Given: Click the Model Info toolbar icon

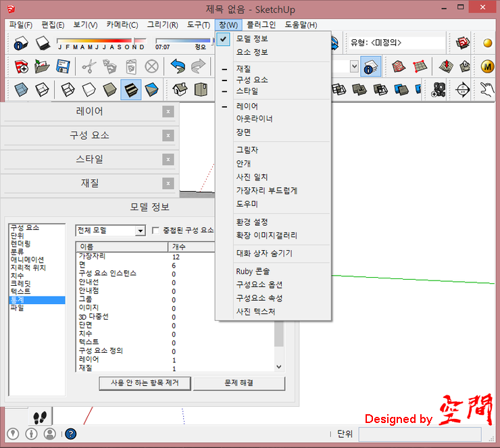Looking at the screenshot, I should pyautogui.click(x=21, y=43).
